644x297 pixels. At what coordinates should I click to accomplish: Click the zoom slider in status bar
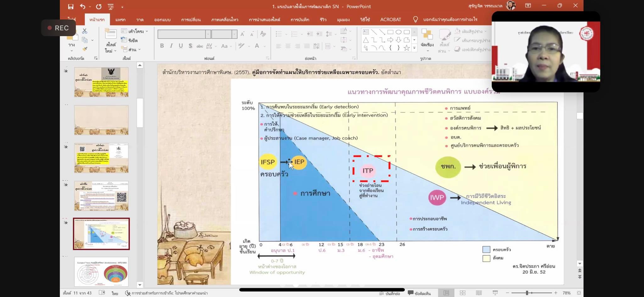coord(527,293)
